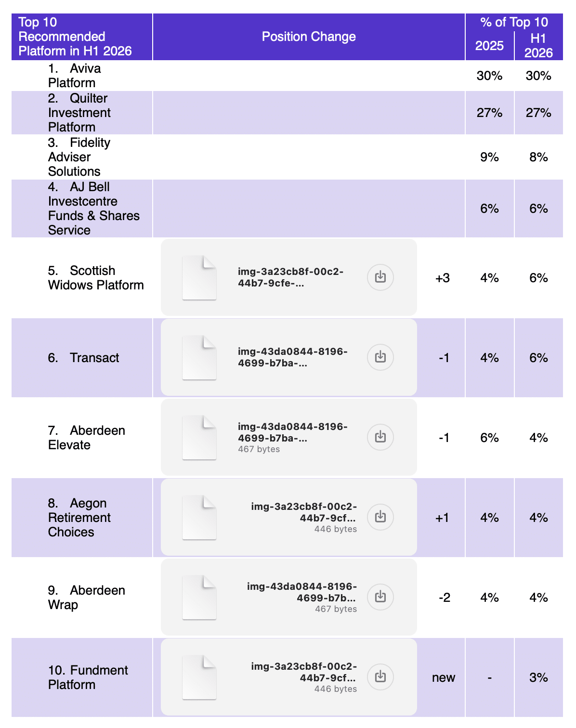
Task: Select the Quilter Investment Platform cell
Action: click(x=82, y=113)
